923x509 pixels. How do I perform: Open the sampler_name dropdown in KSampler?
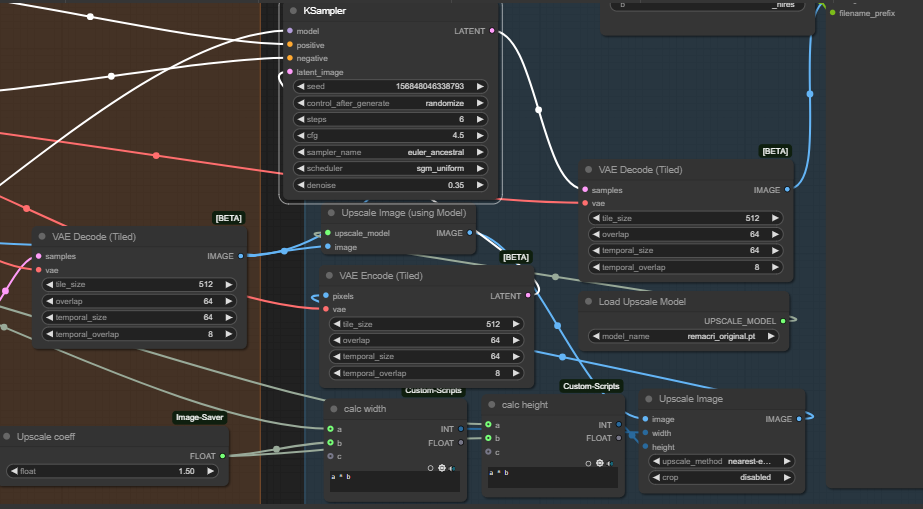(390, 152)
